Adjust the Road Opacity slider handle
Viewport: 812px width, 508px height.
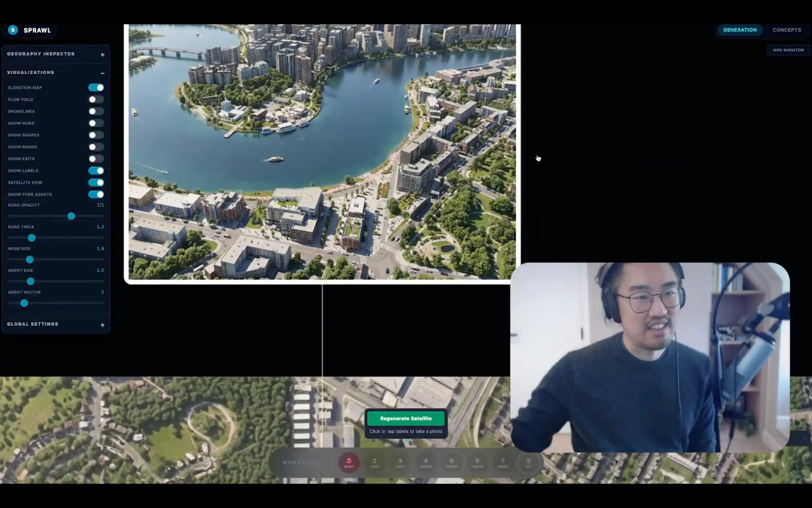point(71,216)
